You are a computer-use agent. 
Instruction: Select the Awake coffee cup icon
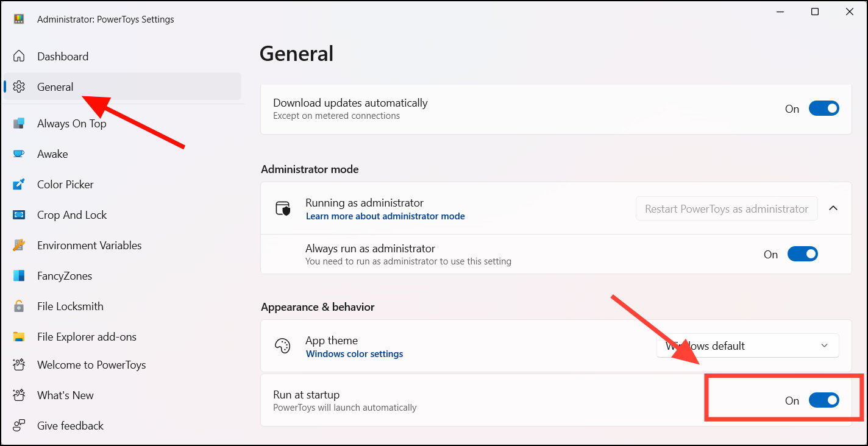(x=19, y=154)
